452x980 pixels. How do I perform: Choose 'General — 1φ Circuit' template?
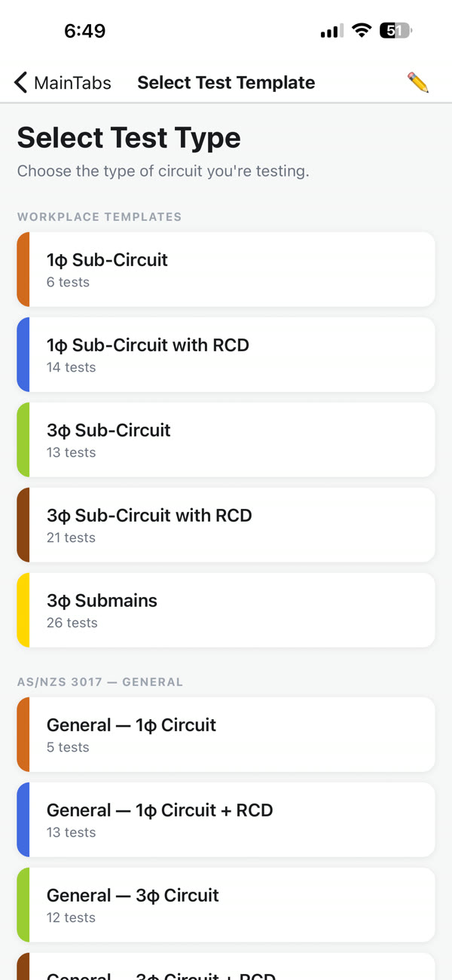pos(226,734)
